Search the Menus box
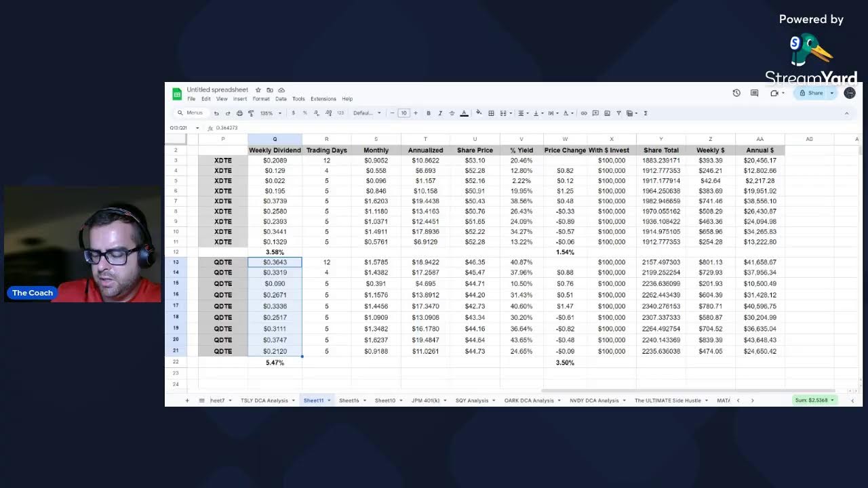Viewport: 868px width, 488px height. coord(191,113)
